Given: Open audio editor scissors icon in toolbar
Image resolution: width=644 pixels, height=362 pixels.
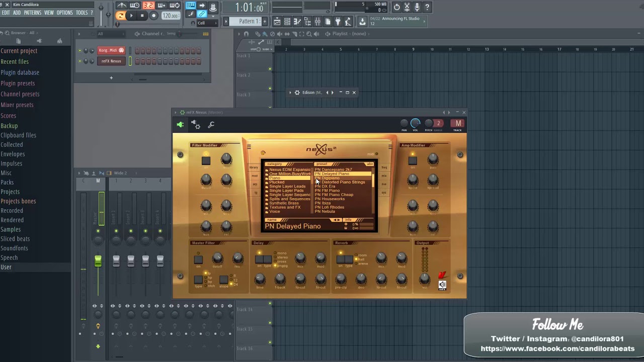Looking at the screenshot, I should (x=407, y=7).
